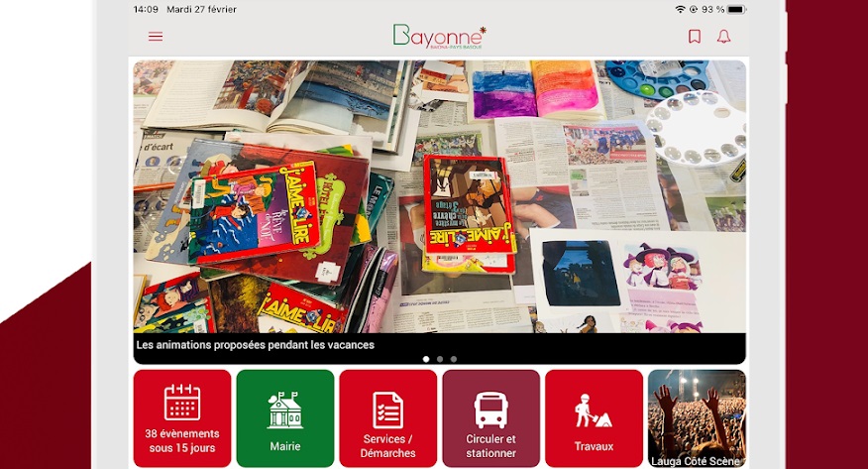Image resolution: width=868 pixels, height=469 pixels.
Task: Select the second carousel dot indicator
Action: click(440, 359)
